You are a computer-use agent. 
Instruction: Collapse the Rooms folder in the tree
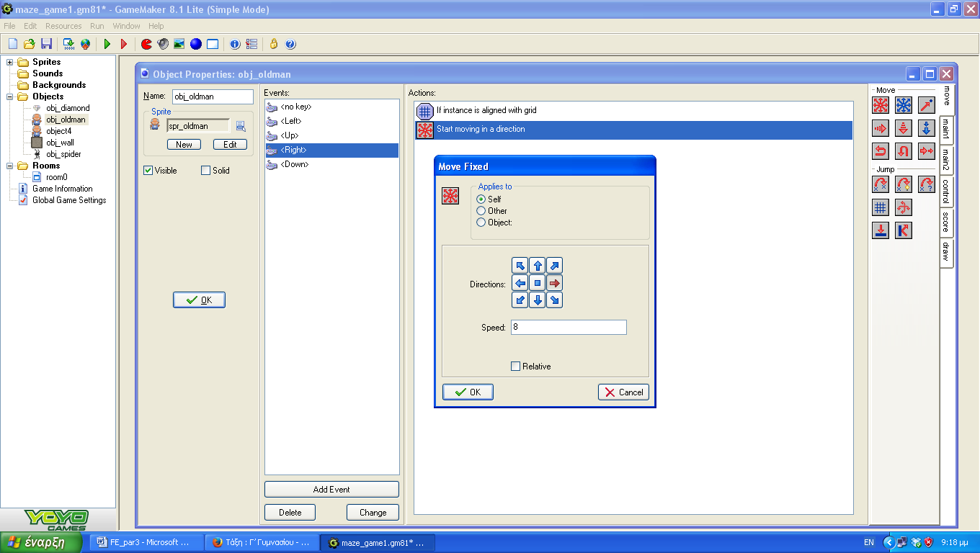[10, 166]
